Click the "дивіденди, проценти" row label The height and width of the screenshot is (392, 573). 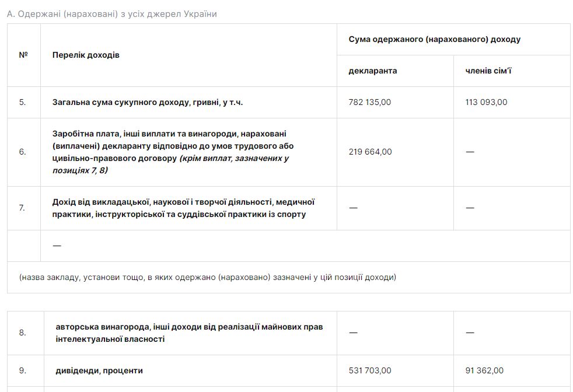99,370
